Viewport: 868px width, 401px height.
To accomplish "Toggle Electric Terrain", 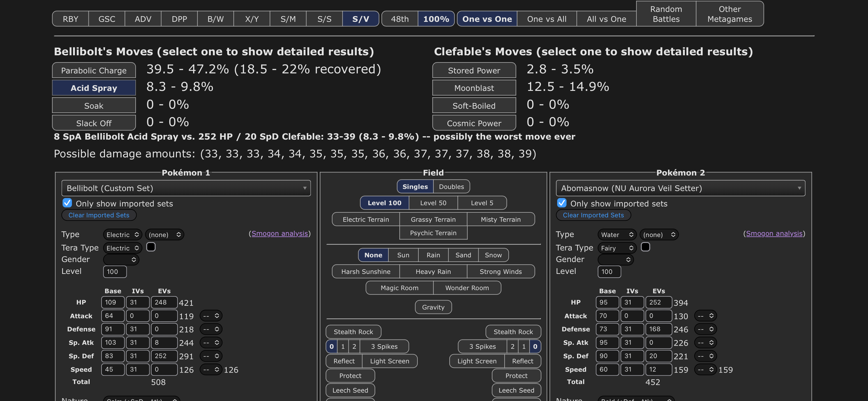I will pyautogui.click(x=366, y=219).
